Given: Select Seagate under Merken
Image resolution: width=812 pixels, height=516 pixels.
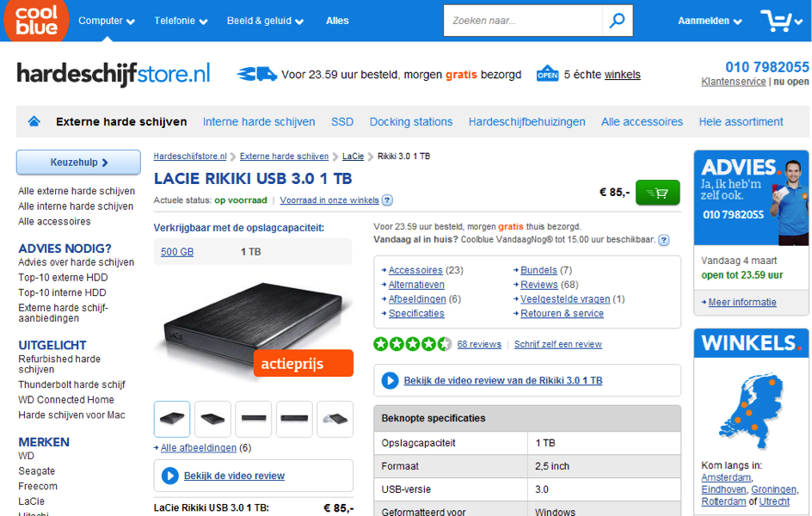Looking at the screenshot, I should click(36, 471).
